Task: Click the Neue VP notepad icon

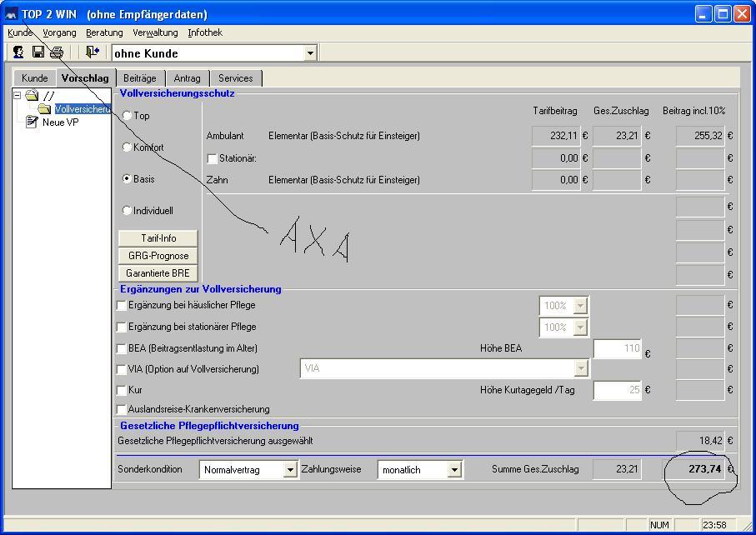Action: tap(33, 122)
